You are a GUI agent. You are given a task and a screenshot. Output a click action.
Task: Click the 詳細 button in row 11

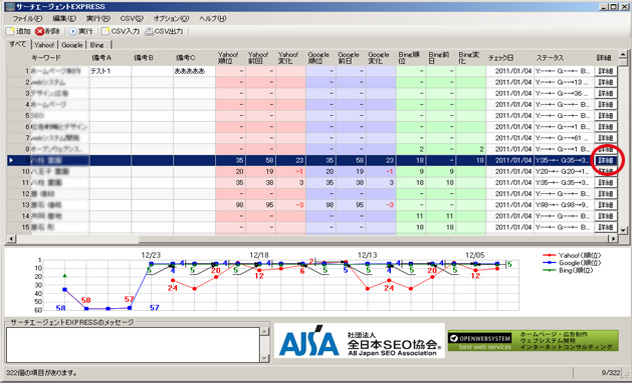click(x=605, y=183)
